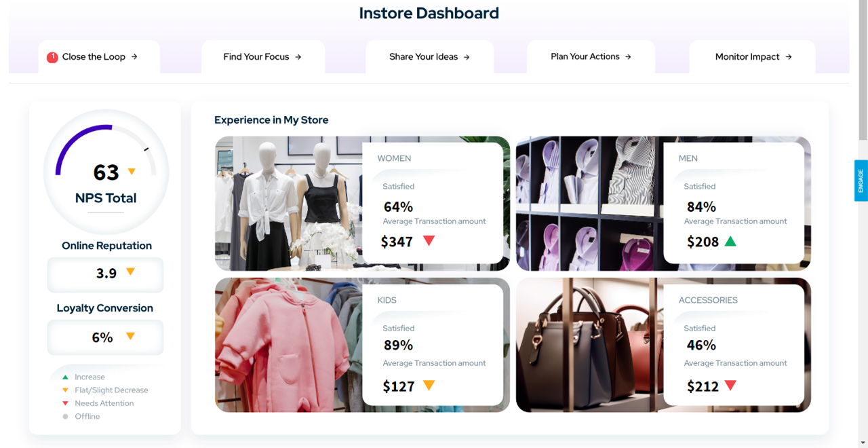Go to Plan Your Actions
This screenshot has width=868, height=448.
[591, 57]
